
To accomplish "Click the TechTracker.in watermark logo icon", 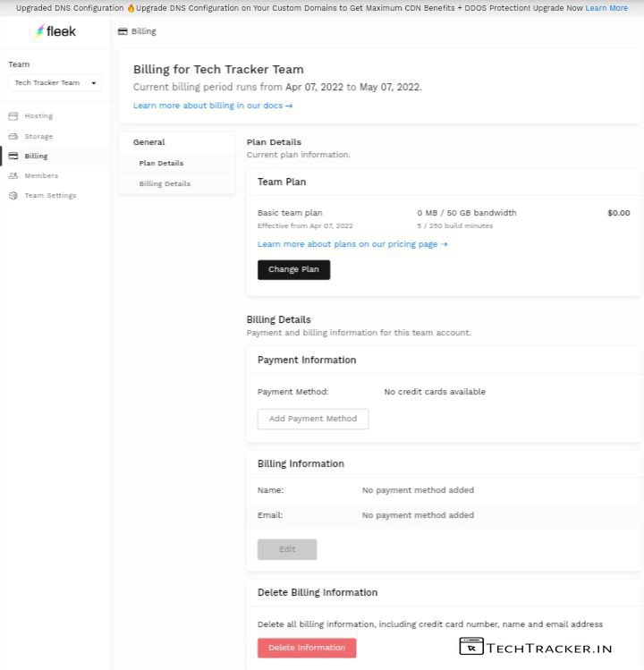I will pyautogui.click(x=471, y=647).
